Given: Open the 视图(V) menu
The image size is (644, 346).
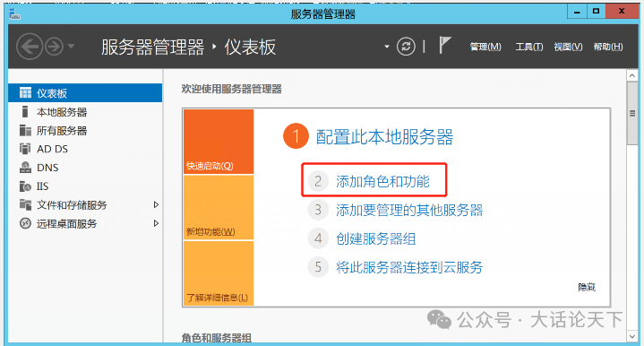Looking at the screenshot, I should click(568, 47).
